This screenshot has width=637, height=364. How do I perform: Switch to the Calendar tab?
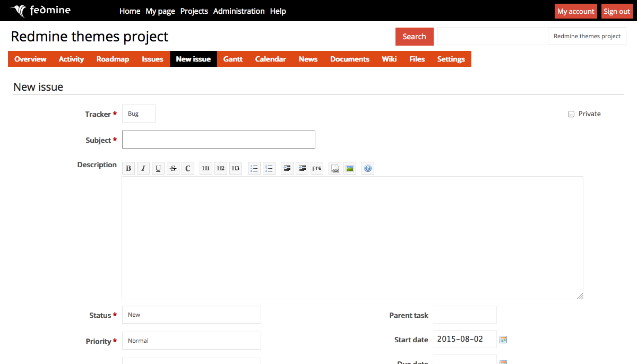[x=271, y=59]
